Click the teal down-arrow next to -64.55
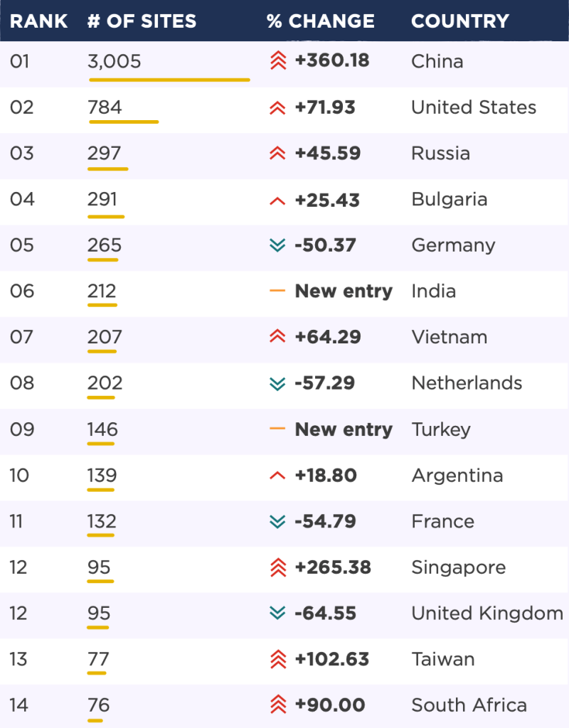The width and height of the screenshot is (569, 728). pyautogui.click(x=277, y=614)
